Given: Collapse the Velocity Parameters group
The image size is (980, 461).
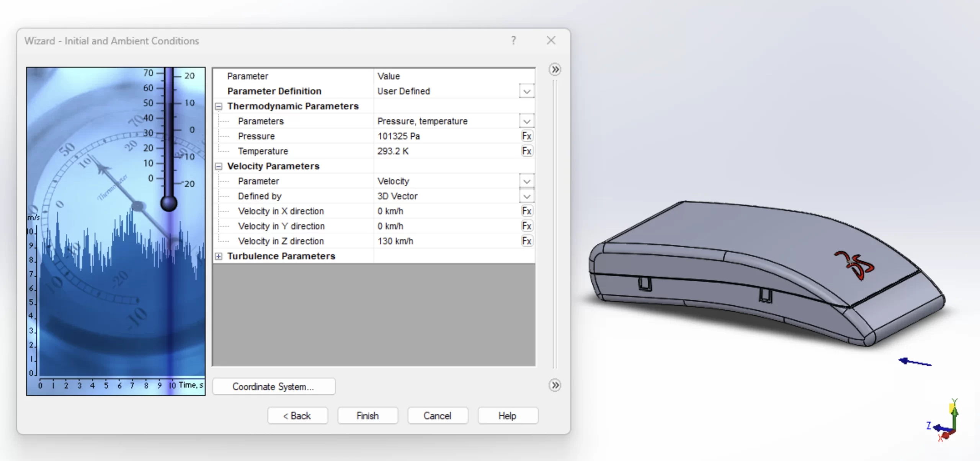Looking at the screenshot, I should [x=219, y=166].
